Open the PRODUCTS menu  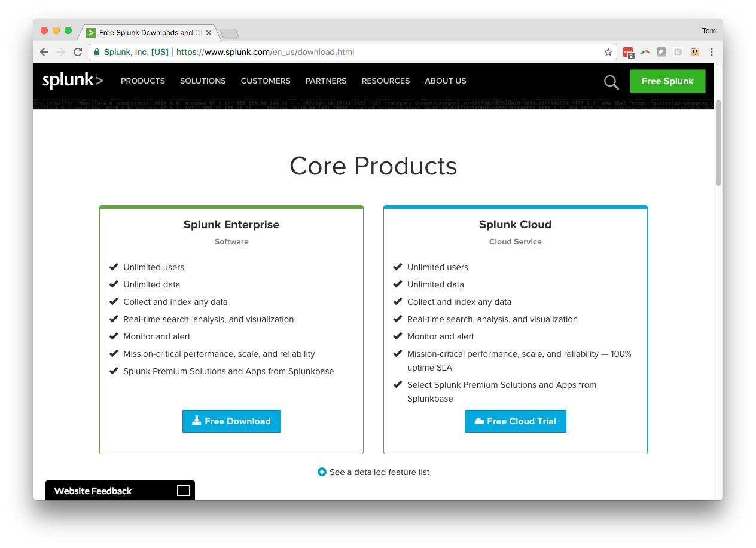tap(142, 81)
